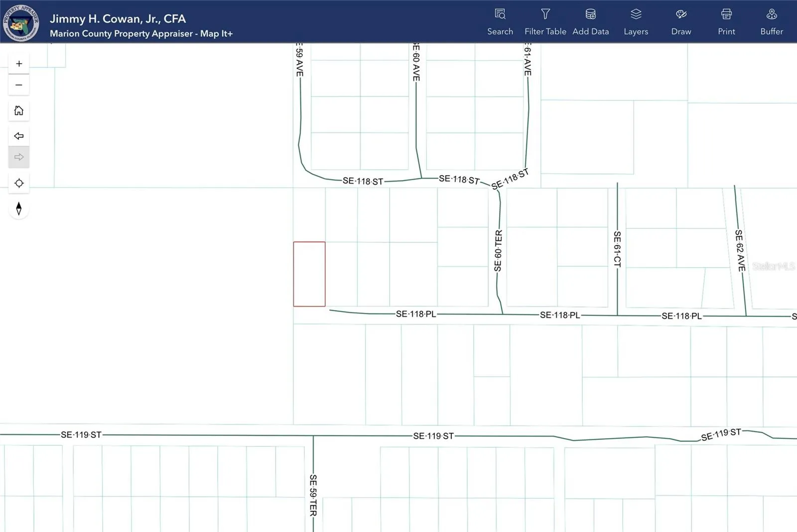Viewport: 797px width, 532px height.
Task: Activate the Draw tool
Action: (x=681, y=22)
